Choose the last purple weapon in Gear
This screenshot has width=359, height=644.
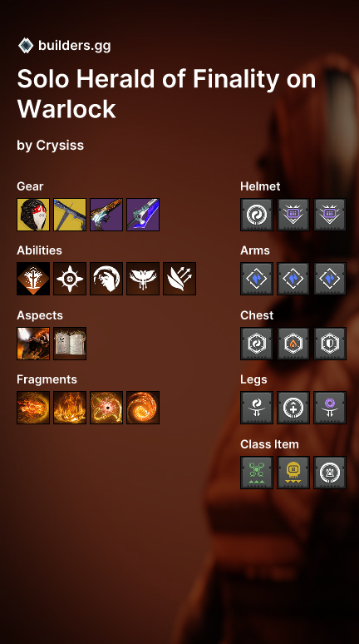tap(143, 215)
